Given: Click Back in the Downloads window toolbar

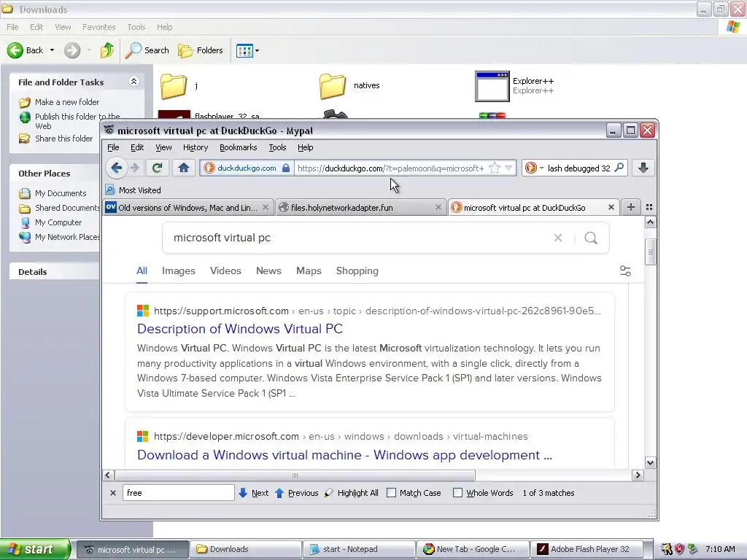Looking at the screenshot, I should [26, 50].
